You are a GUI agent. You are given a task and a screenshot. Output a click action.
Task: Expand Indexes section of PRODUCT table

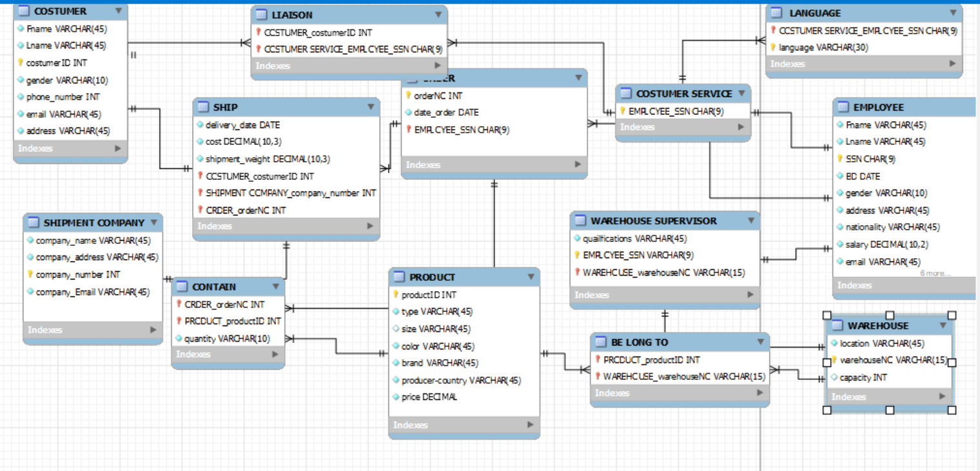click(530, 425)
